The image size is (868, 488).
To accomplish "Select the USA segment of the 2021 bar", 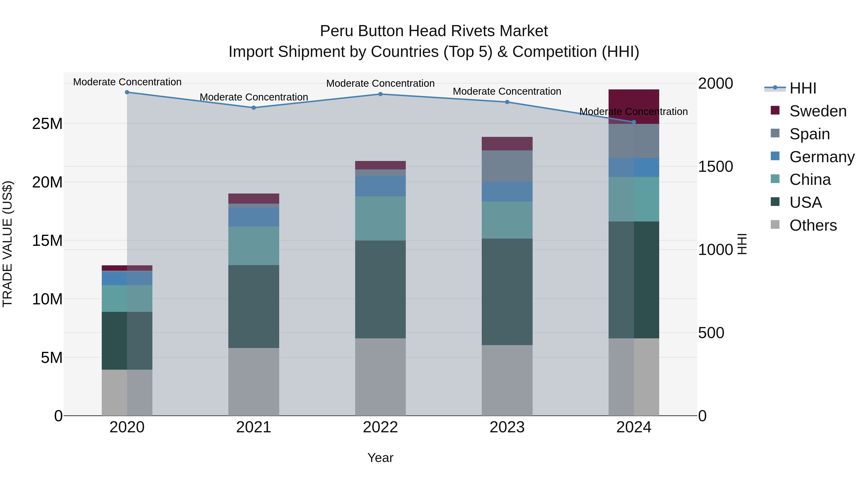I will [x=254, y=307].
